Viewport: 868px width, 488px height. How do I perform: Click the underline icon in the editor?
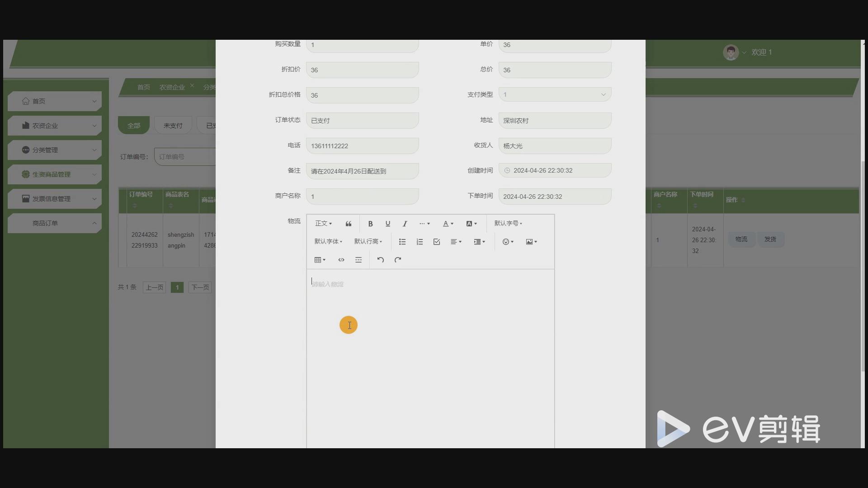388,224
